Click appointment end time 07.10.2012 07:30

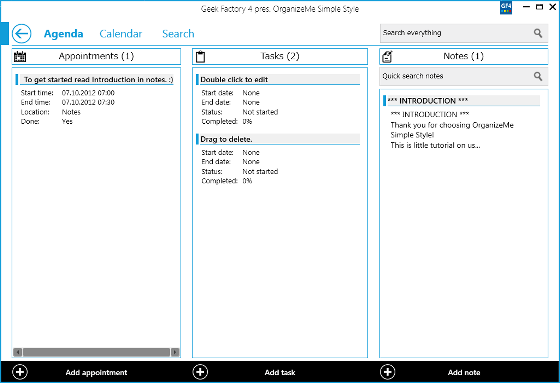pyautogui.click(x=88, y=103)
